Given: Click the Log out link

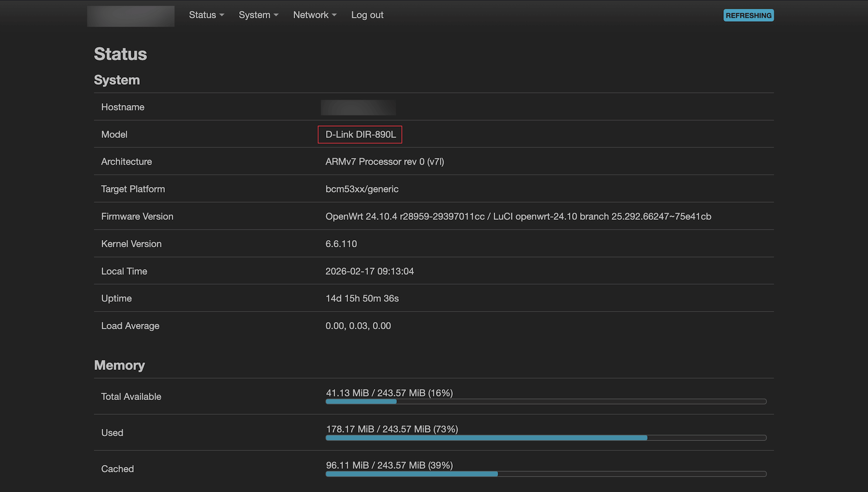Looking at the screenshot, I should pyautogui.click(x=367, y=15).
